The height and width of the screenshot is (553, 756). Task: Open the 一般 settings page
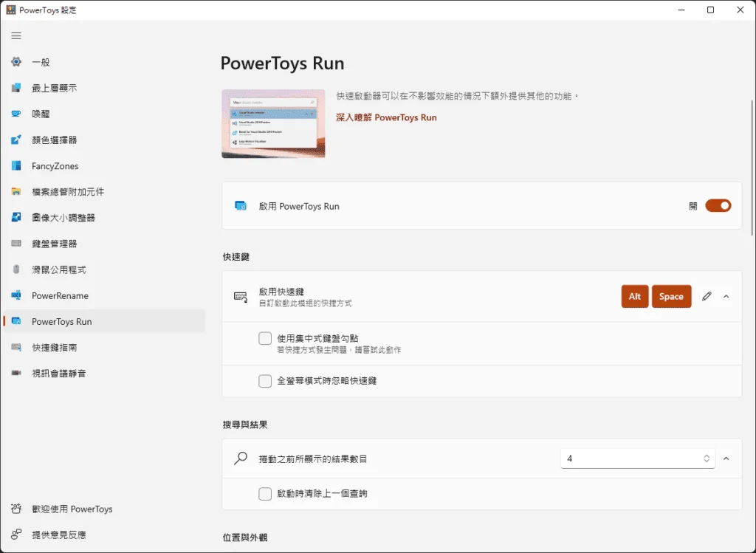(104, 62)
